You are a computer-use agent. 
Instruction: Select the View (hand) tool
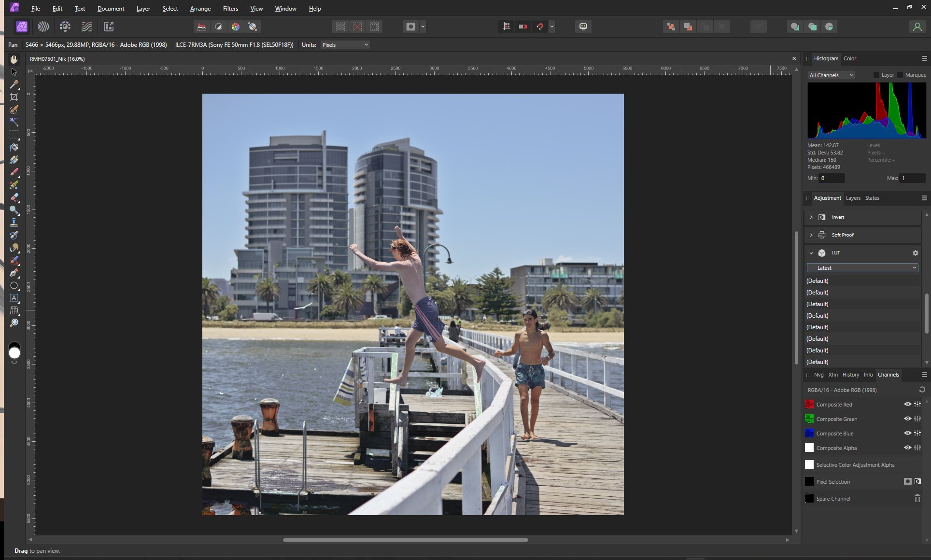point(14,59)
